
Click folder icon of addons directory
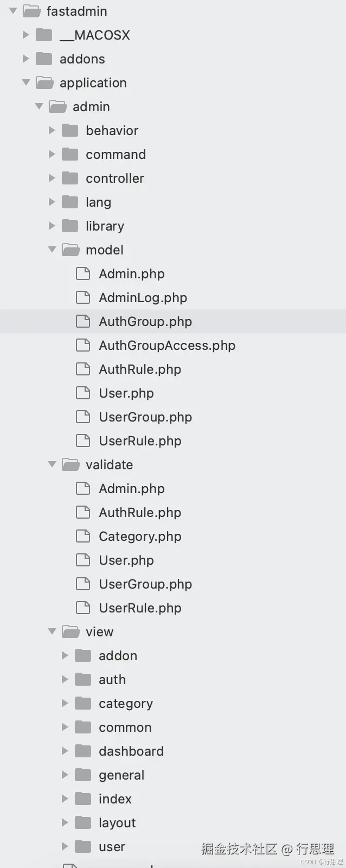tap(44, 59)
